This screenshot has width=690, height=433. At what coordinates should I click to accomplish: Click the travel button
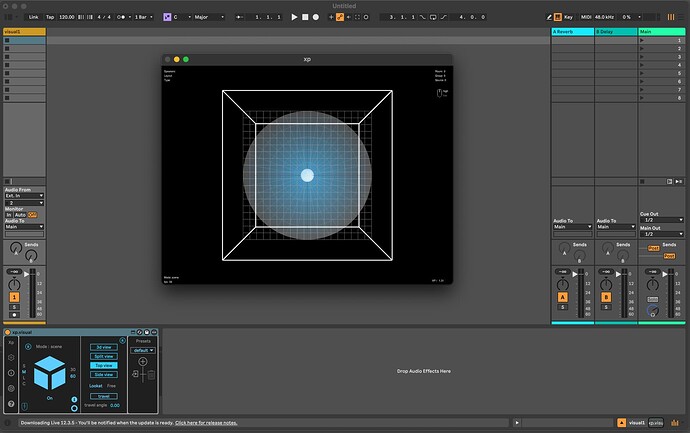104,395
